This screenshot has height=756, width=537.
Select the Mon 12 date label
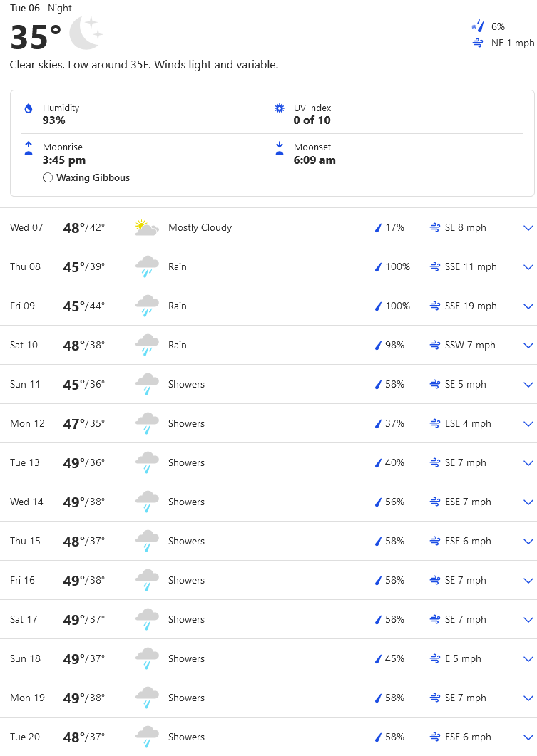(27, 424)
